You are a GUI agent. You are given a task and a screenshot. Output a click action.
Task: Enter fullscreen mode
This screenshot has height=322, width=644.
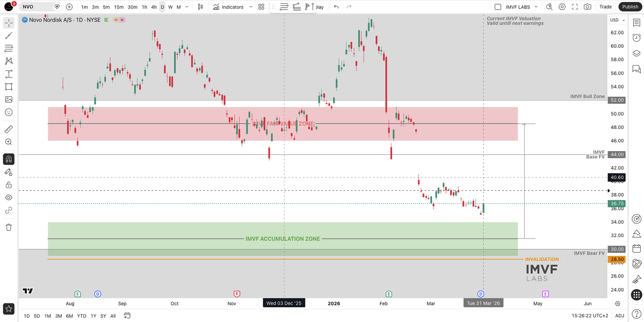[x=575, y=6]
